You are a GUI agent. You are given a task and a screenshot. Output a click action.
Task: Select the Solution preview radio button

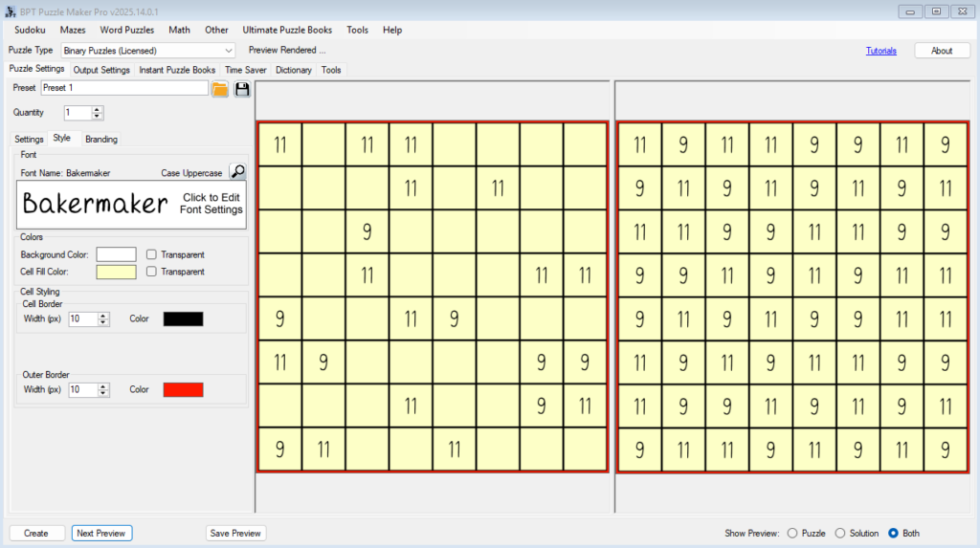(x=840, y=533)
